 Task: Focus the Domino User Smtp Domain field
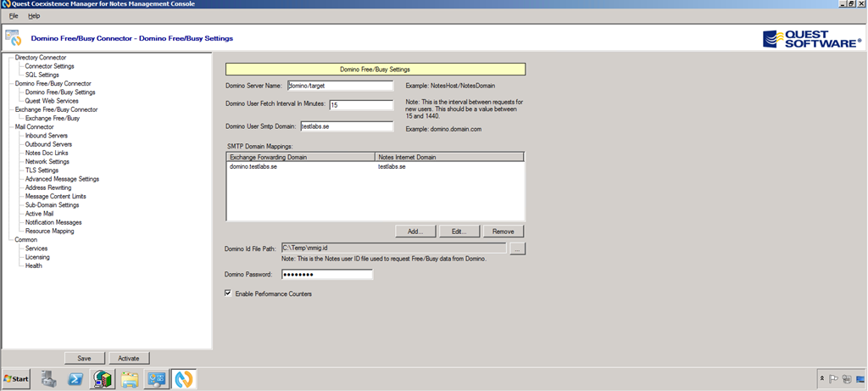pyautogui.click(x=347, y=126)
